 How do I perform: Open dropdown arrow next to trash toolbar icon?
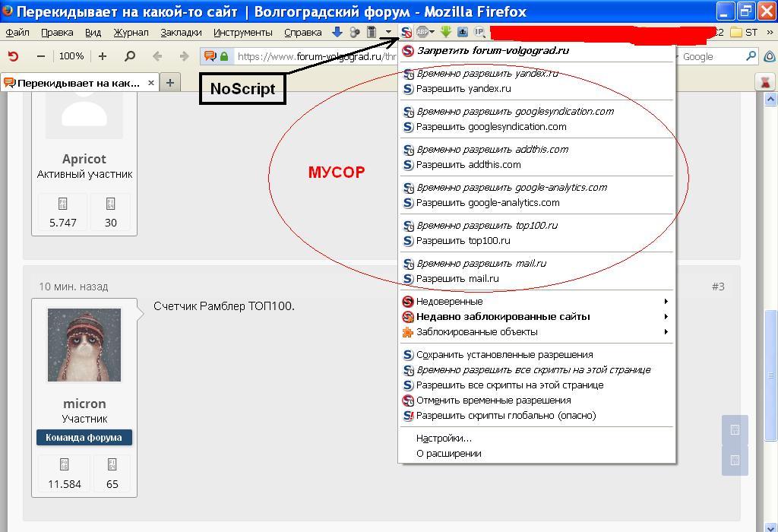pyautogui.click(x=388, y=32)
